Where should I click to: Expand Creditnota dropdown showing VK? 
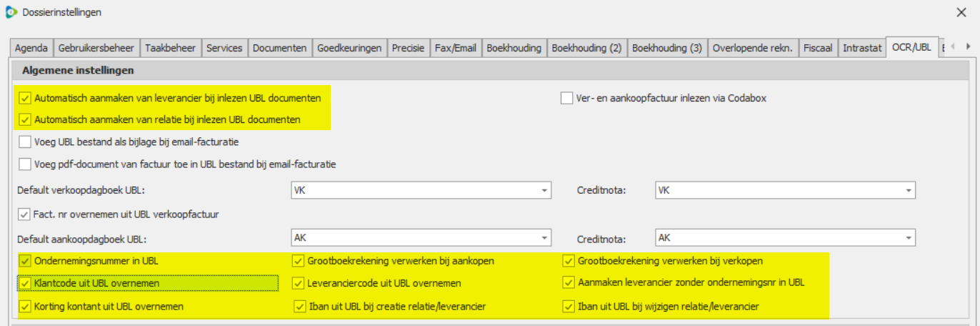click(909, 191)
